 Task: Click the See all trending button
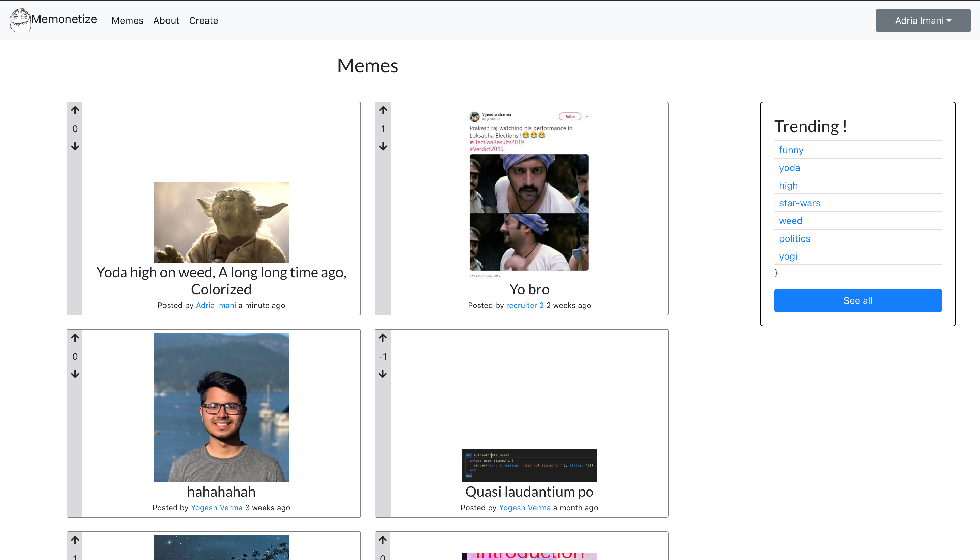pyautogui.click(x=858, y=300)
